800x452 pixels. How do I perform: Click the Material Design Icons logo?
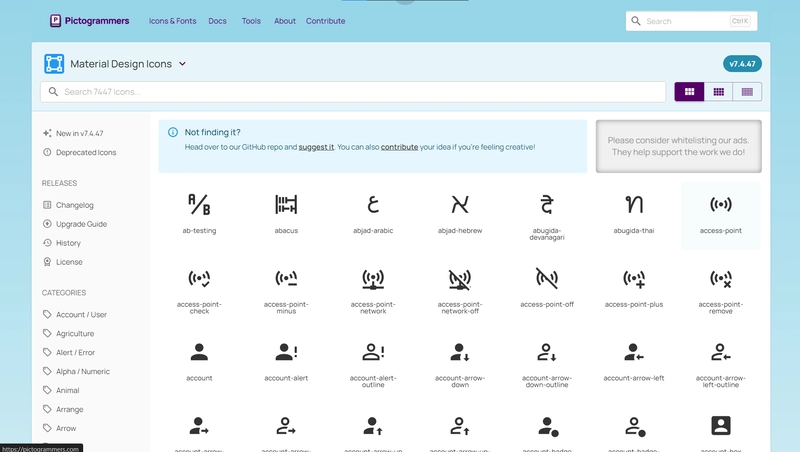(54, 64)
